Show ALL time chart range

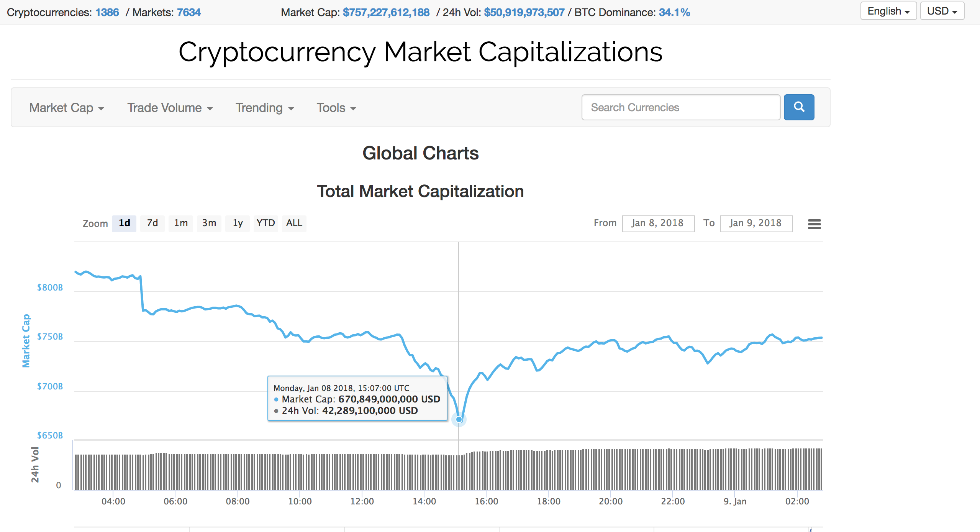[x=294, y=223]
